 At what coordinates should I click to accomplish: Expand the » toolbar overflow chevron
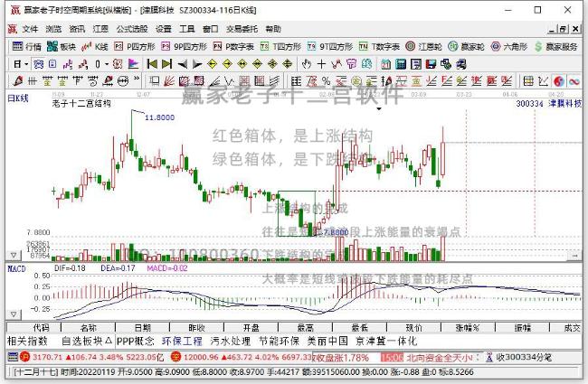pos(137,80)
